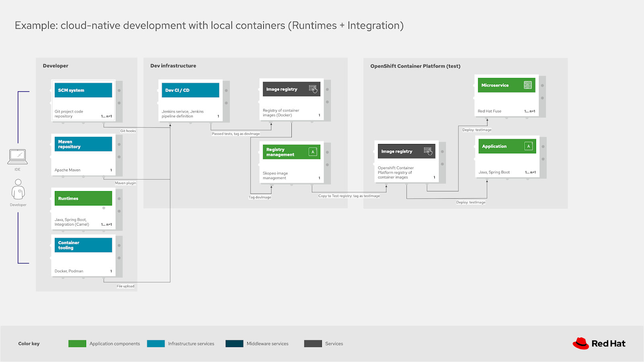Click the 'Apache Maven' text
Image resolution: width=644 pixels, height=362 pixels.
tap(68, 170)
